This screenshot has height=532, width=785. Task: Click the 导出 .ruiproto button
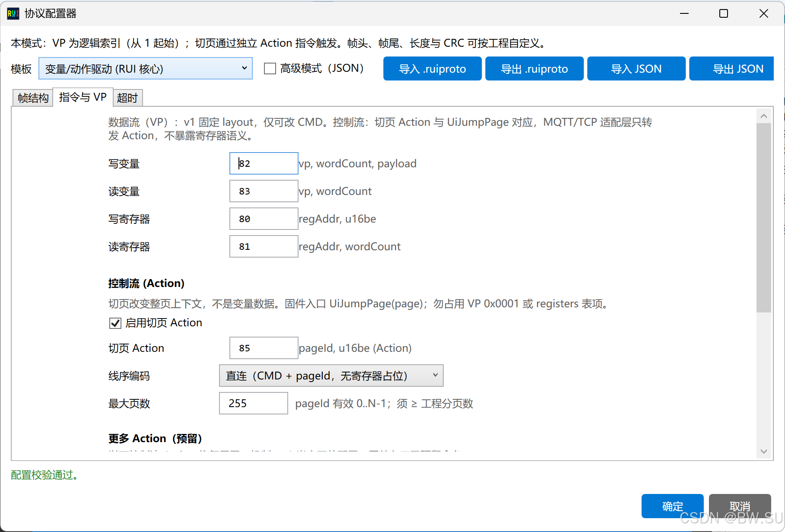(x=534, y=69)
